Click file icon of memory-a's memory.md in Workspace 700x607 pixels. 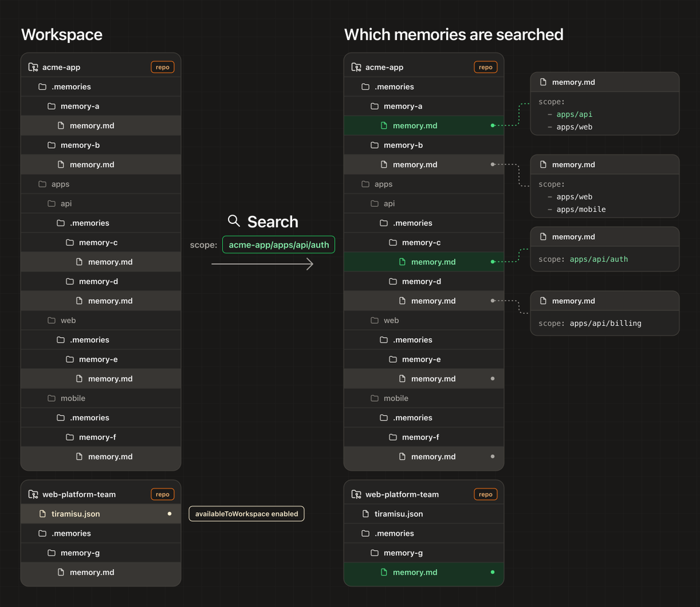(61, 125)
